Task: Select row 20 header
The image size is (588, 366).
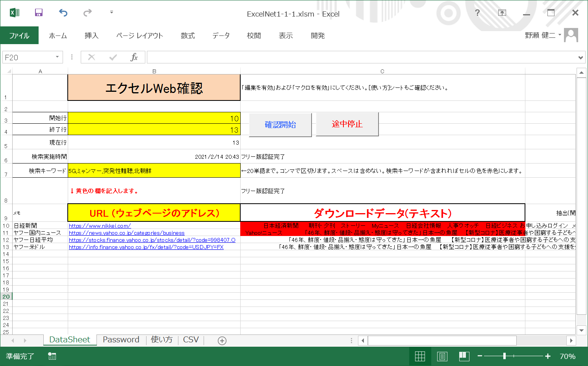Action: (6, 297)
